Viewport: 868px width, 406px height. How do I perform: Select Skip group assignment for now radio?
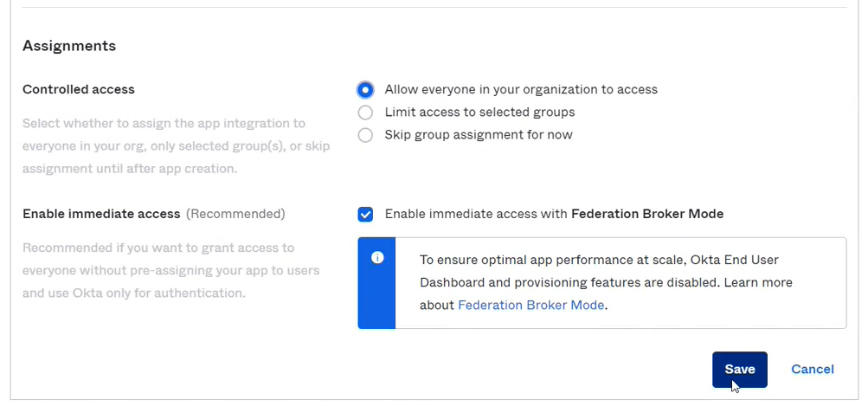[x=365, y=135]
